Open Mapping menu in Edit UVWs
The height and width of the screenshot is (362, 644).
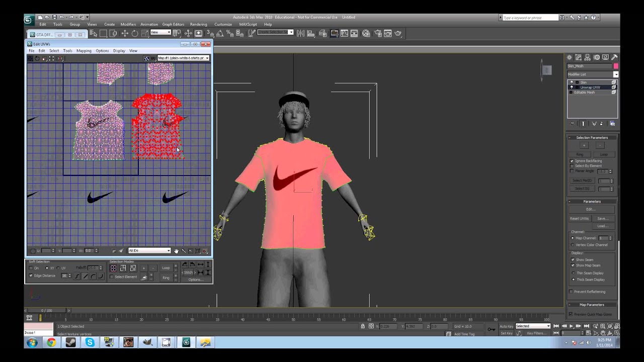point(84,51)
